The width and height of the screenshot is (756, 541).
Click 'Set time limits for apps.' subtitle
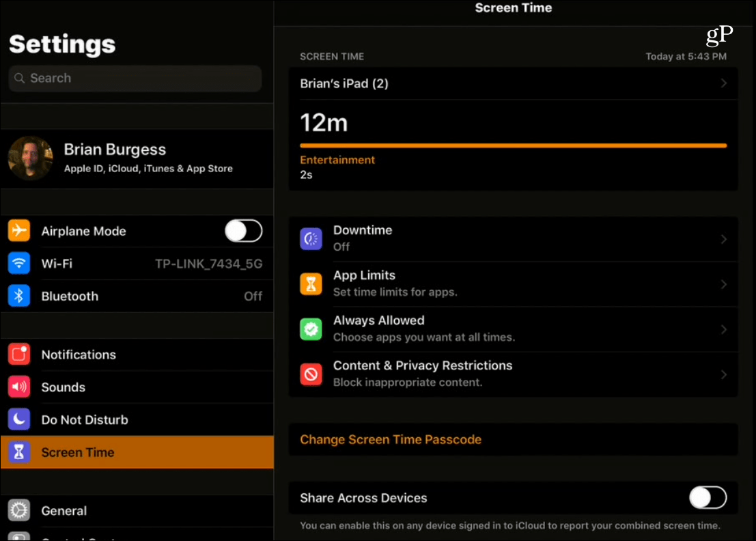pos(395,292)
